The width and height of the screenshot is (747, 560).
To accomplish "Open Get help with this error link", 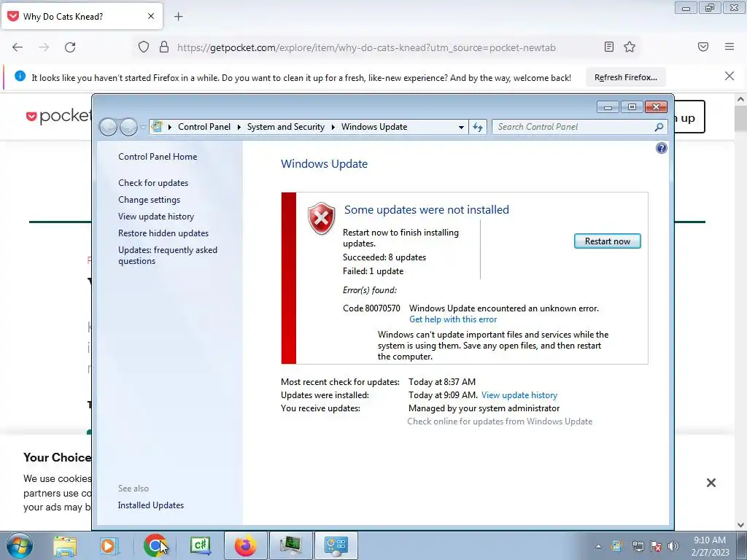I will pos(452,319).
